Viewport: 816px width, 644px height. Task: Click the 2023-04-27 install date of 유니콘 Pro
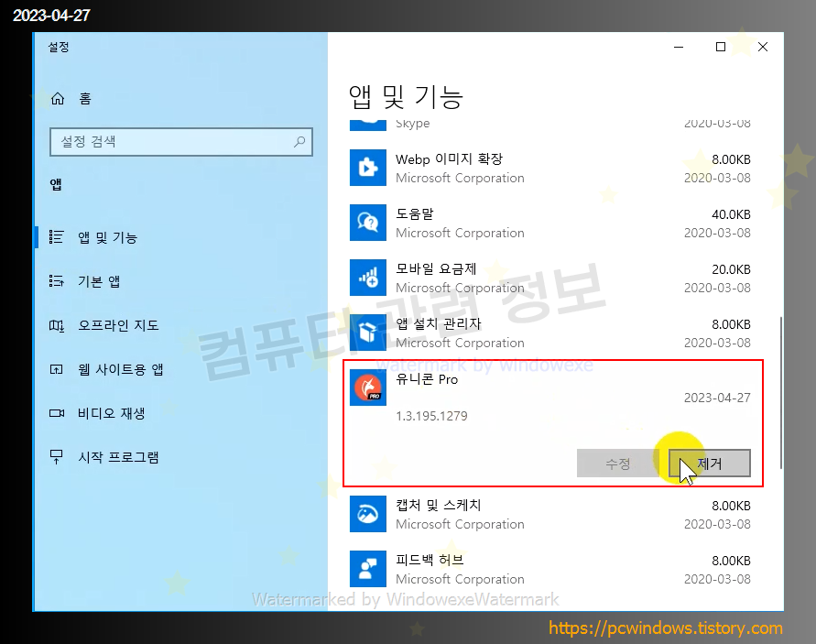click(x=717, y=398)
